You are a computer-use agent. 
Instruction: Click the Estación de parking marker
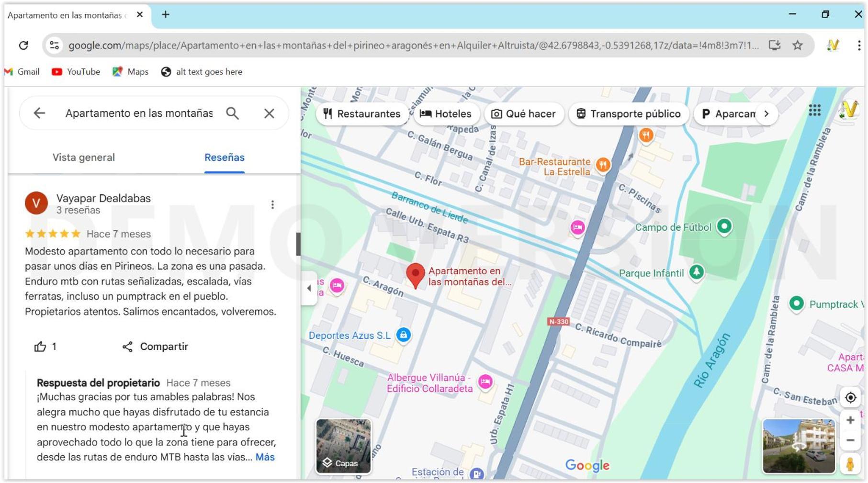[476, 473]
